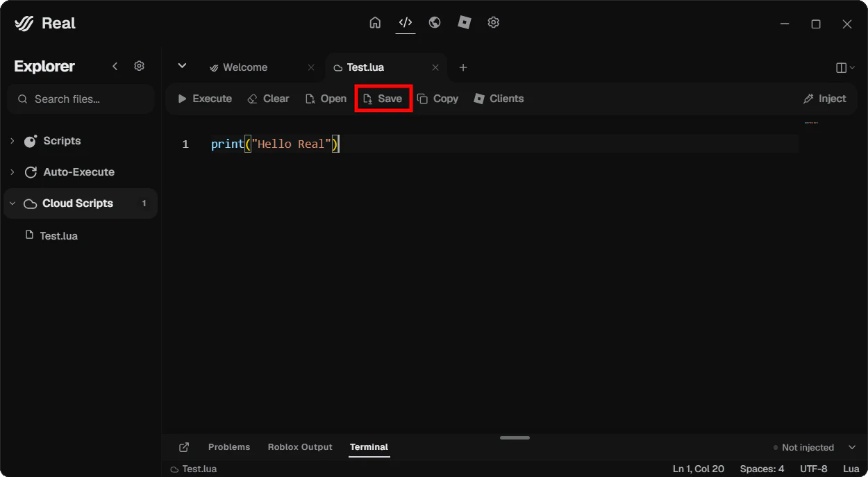
Task: Pop out the bottom panel icon
Action: pyautogui.click(x=184, y=447)
